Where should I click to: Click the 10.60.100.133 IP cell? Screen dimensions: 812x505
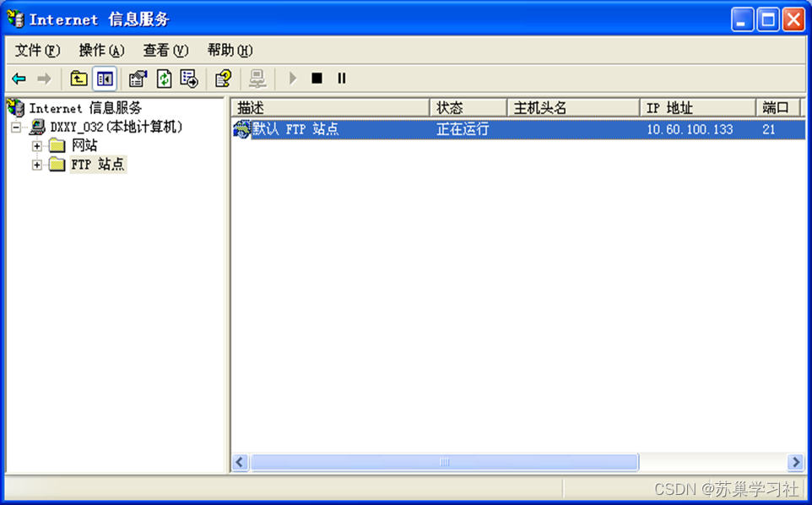coord(690,129)
